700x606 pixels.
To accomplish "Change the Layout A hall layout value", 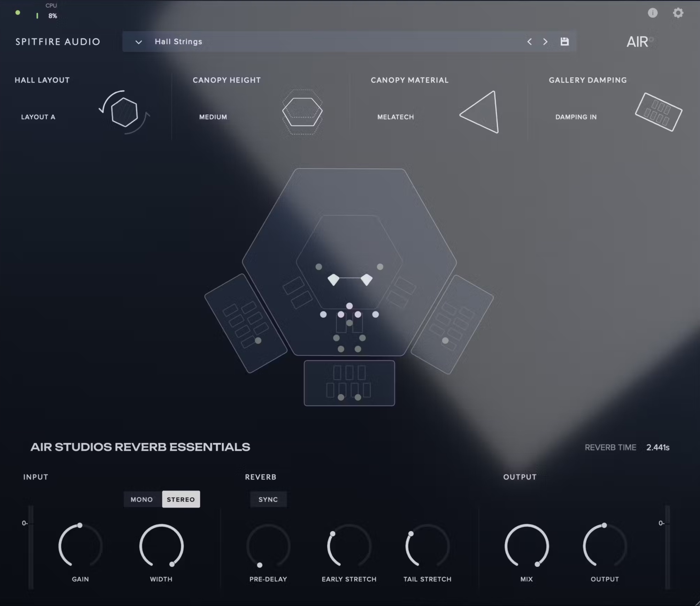I will [x=38, y=117].
